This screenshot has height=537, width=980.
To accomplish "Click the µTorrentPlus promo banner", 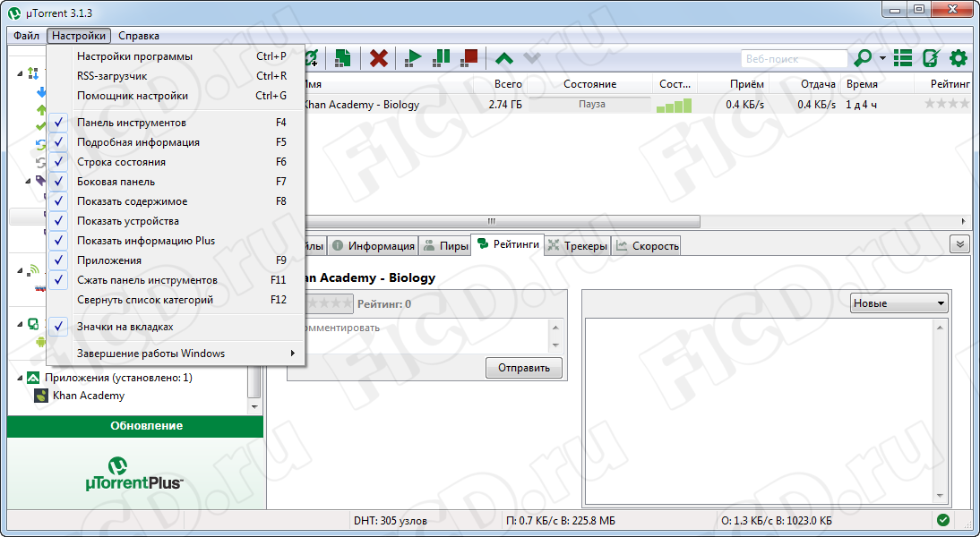I will (x=135, y=473).
